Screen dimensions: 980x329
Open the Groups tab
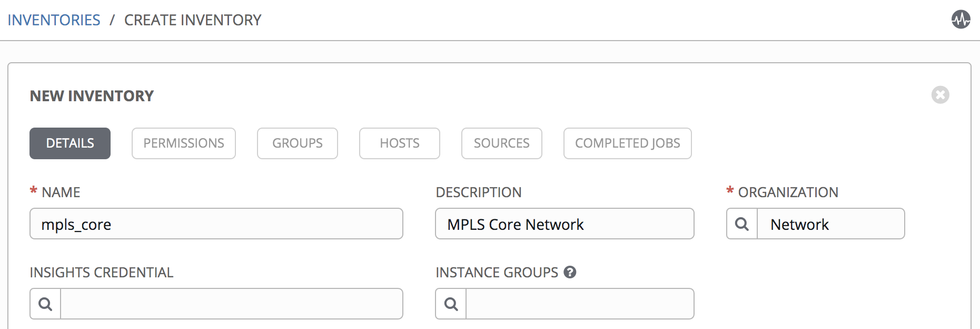pos(298,143)
